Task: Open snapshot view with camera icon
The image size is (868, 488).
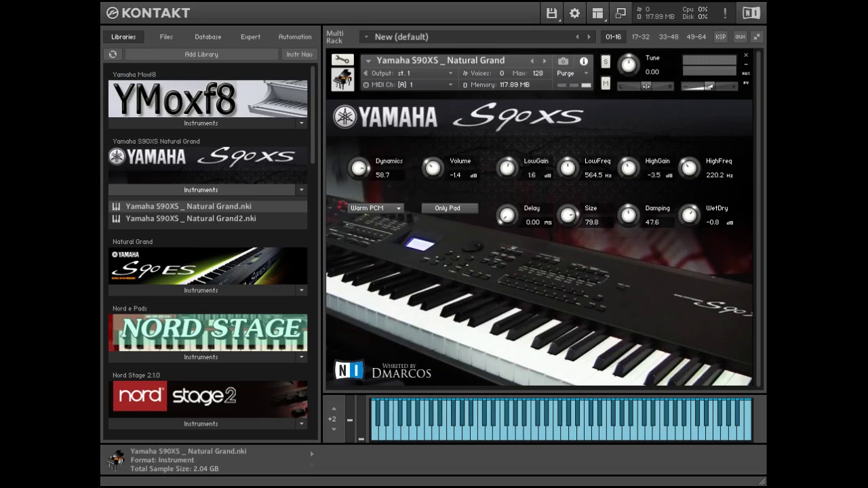Action: [x=563, y=61]
